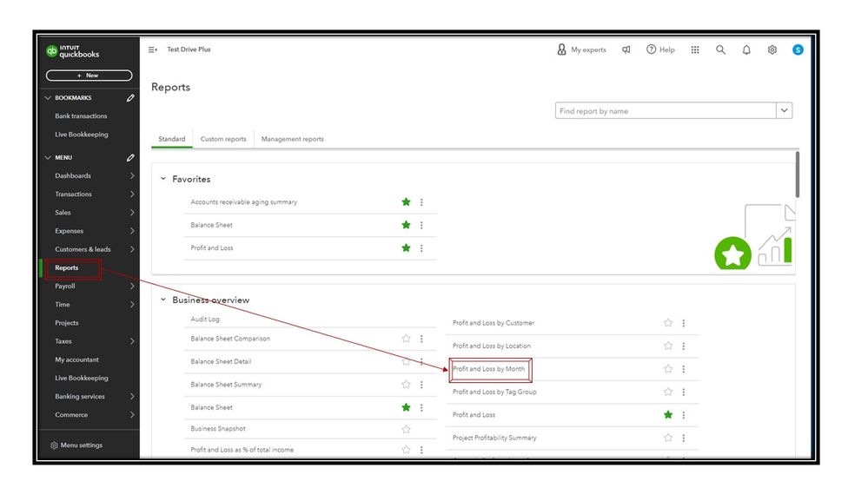
Task: Favorite Profit and Loss as % of total income star
Action: click(406, 450)
